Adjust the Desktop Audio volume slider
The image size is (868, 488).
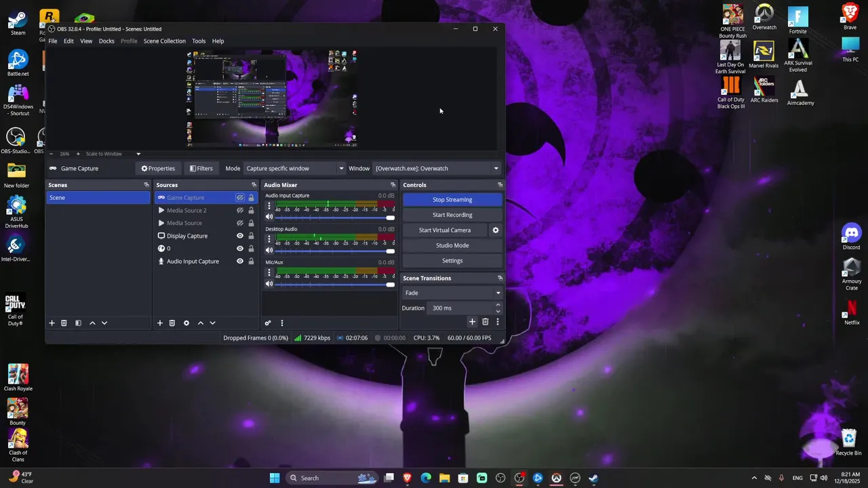pyautogui.click(x=335, y=251)
